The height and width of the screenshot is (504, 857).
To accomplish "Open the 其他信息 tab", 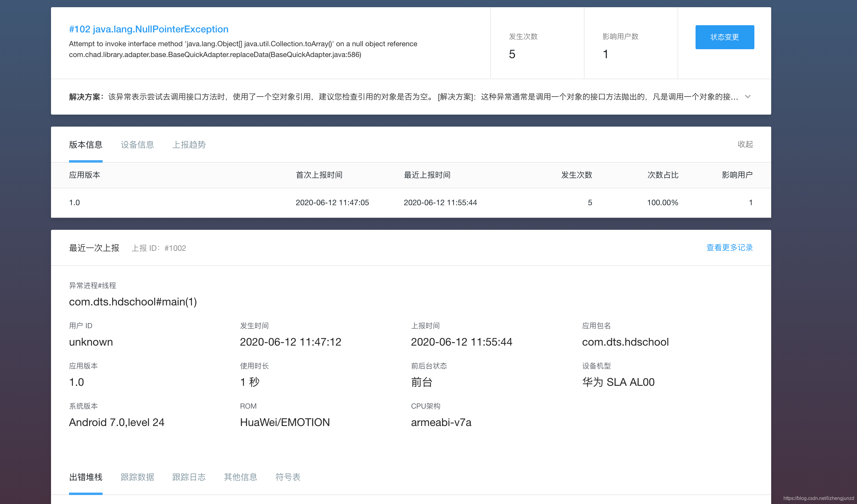I will (240, 477).
